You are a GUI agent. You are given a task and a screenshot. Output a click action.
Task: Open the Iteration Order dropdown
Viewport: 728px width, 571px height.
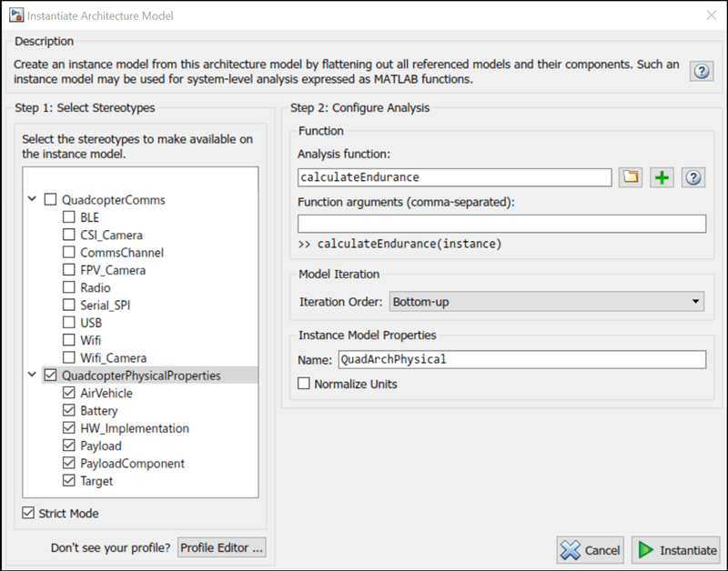pos(547,301)
